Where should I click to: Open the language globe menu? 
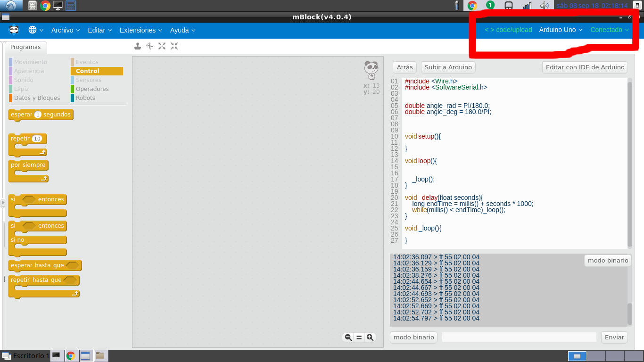tap(36, 30)
